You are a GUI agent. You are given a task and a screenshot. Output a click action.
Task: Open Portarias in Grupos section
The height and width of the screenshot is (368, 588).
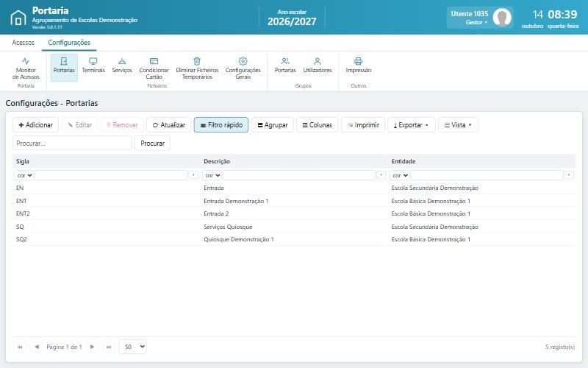[x=285, y=66]
